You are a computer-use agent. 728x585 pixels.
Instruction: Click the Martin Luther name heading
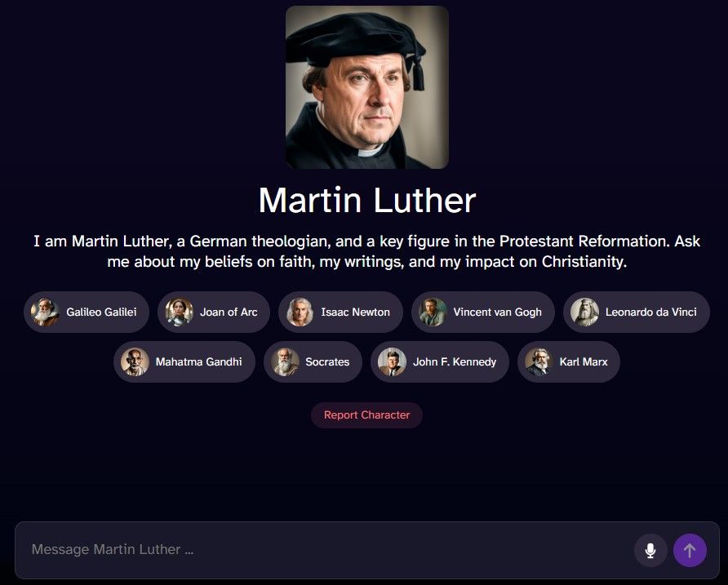[x=366, y=201]
